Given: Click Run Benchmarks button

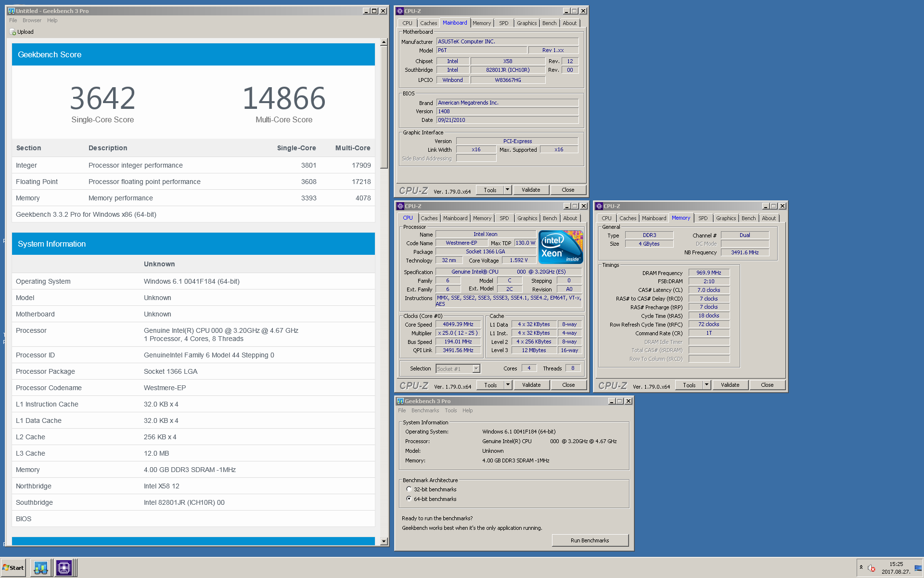Looking at the screenshot, I should click(590, 540).
